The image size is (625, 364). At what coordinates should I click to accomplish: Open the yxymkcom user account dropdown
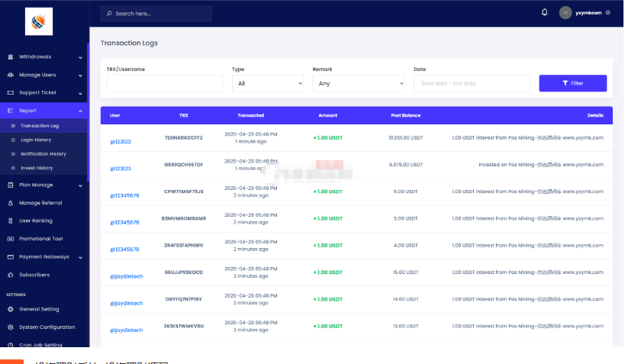click(585, 12)
